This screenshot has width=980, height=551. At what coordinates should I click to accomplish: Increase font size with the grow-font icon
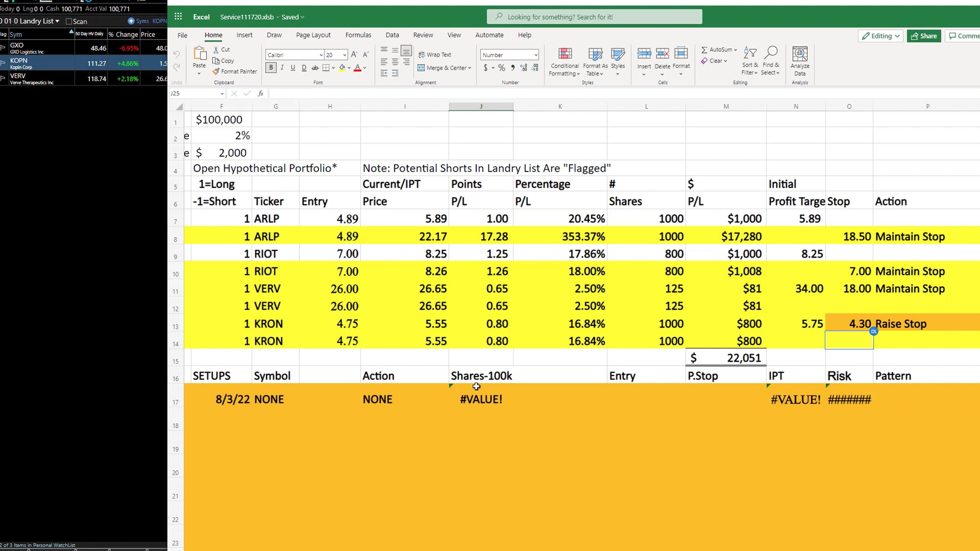[x=354, y=54]
